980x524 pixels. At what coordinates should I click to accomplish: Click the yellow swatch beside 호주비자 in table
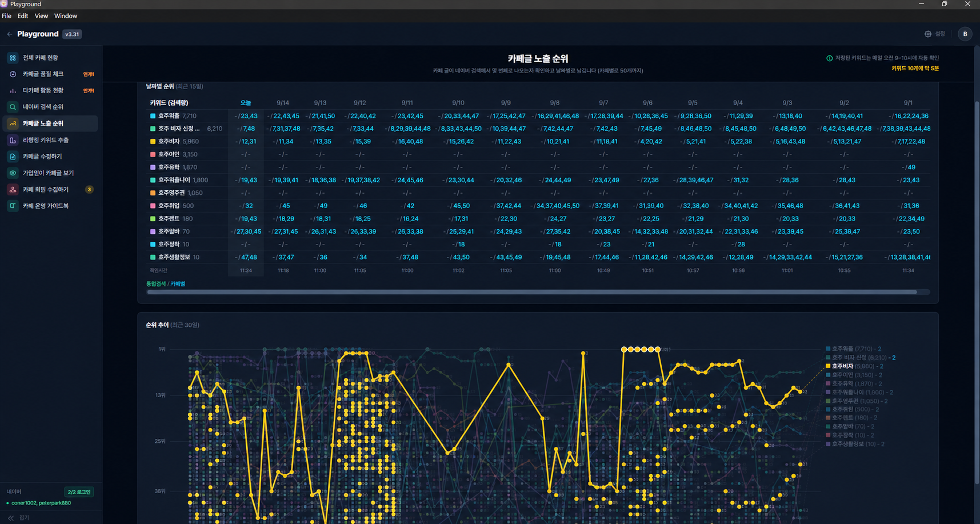pos(153,142)
